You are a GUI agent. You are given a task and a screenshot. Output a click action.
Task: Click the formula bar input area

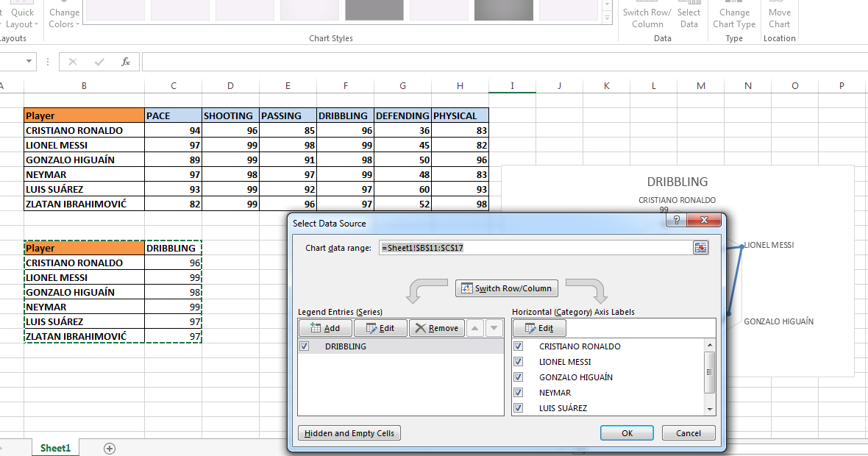pyautogui.click(x=505, y=62)
